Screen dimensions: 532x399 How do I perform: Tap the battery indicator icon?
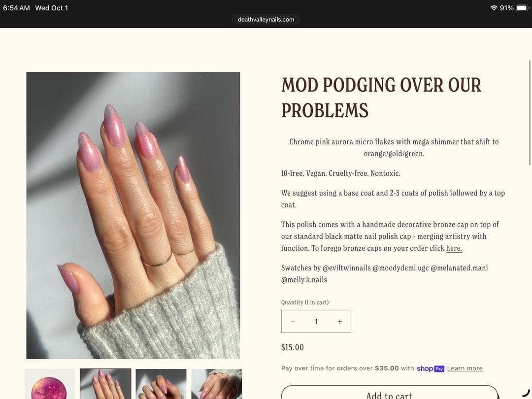522,8
